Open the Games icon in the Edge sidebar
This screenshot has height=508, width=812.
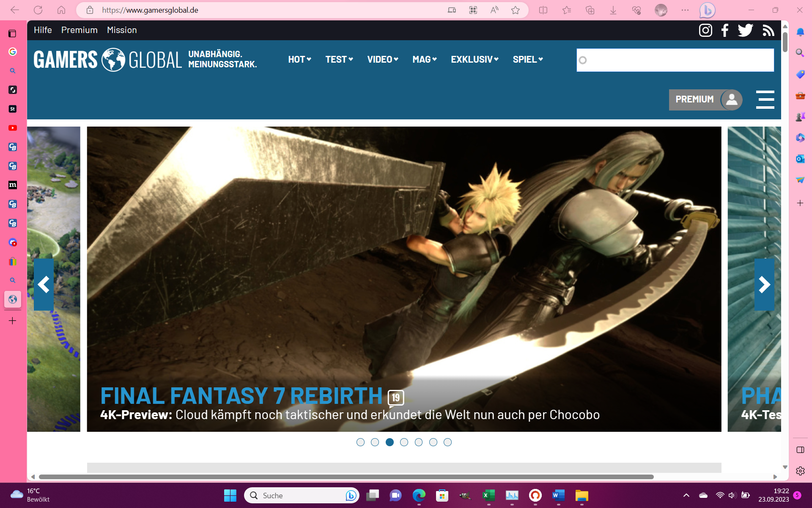800,117
